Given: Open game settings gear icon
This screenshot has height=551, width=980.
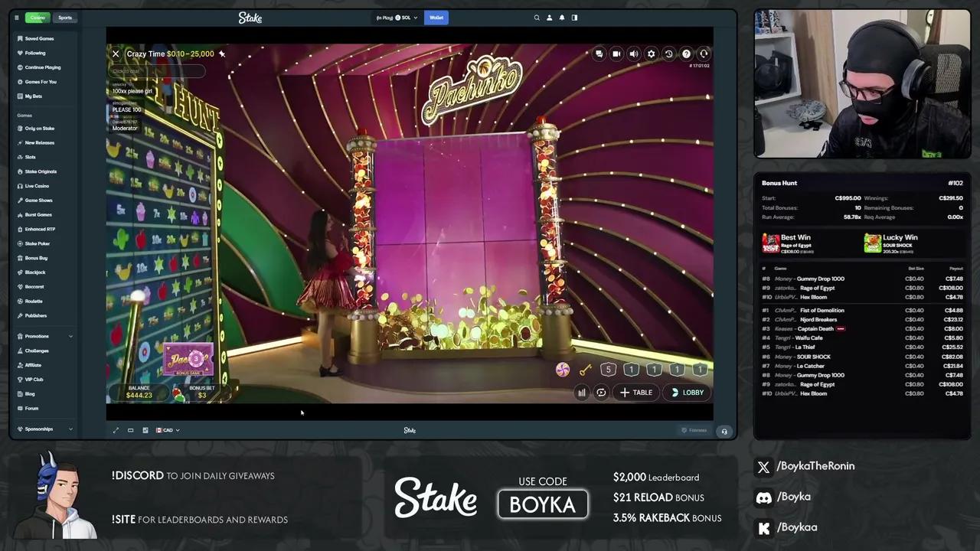Looking at the screenshot, I should pyautogui.click(x=652, y=54).
